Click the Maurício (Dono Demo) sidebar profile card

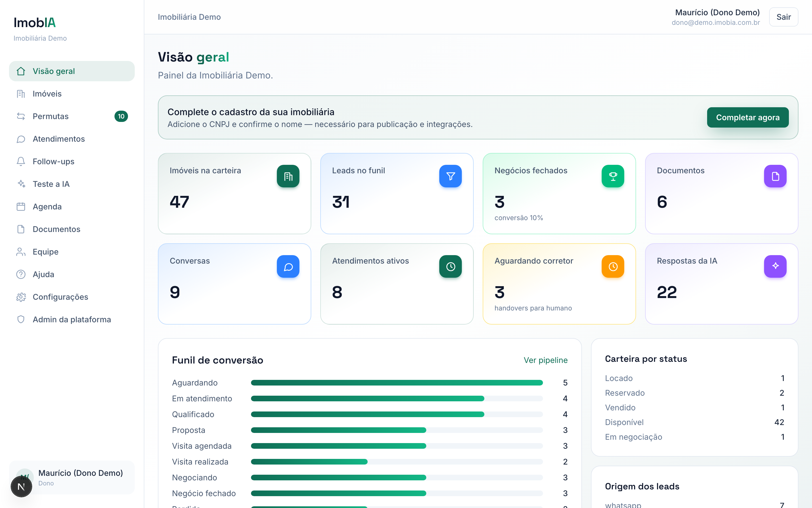pyautogui.click(x=72, y=478)
